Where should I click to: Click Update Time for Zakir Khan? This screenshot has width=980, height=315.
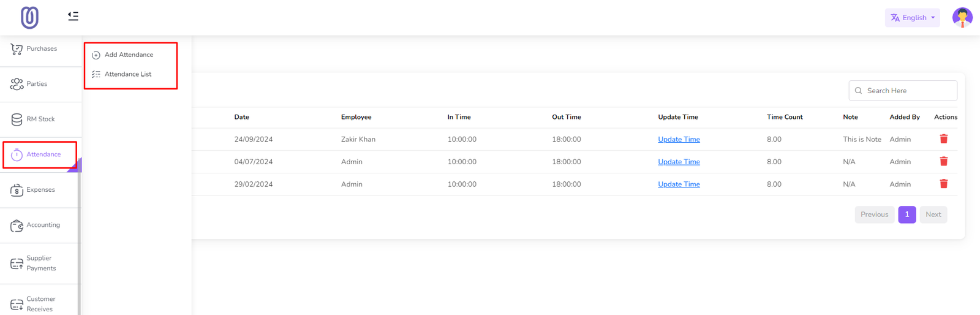click(x=679, y=140)
